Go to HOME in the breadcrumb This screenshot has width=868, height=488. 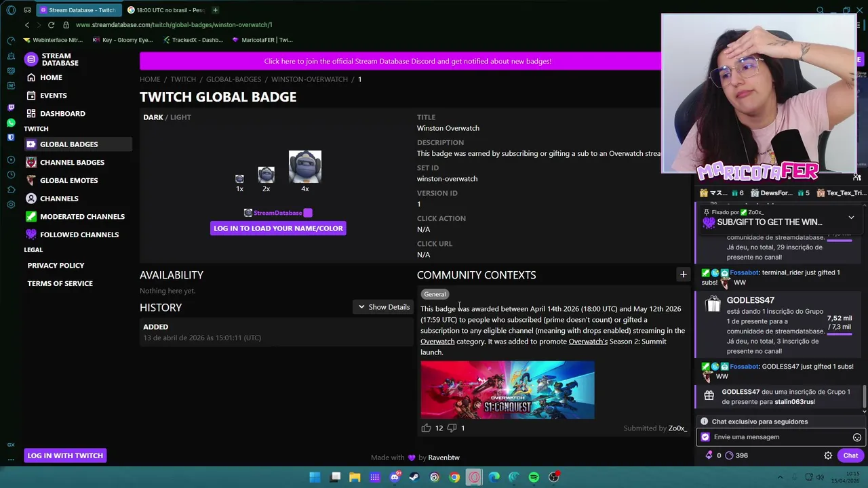click(x=150, y=79)
